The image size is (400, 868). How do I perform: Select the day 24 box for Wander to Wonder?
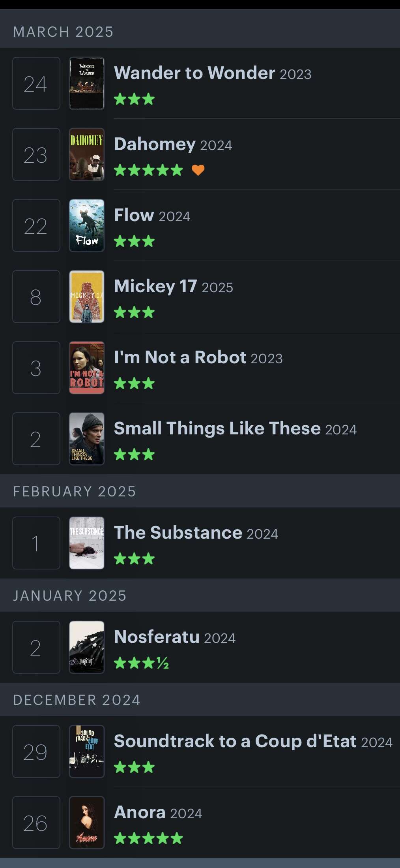coord(36,83)
